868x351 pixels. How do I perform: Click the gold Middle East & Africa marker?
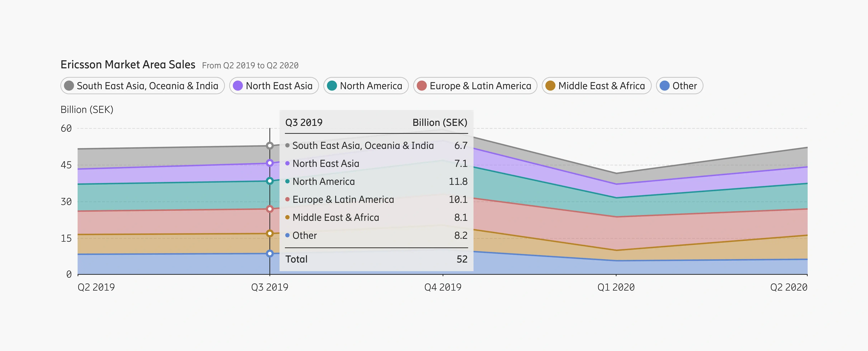tap(270, 233)
